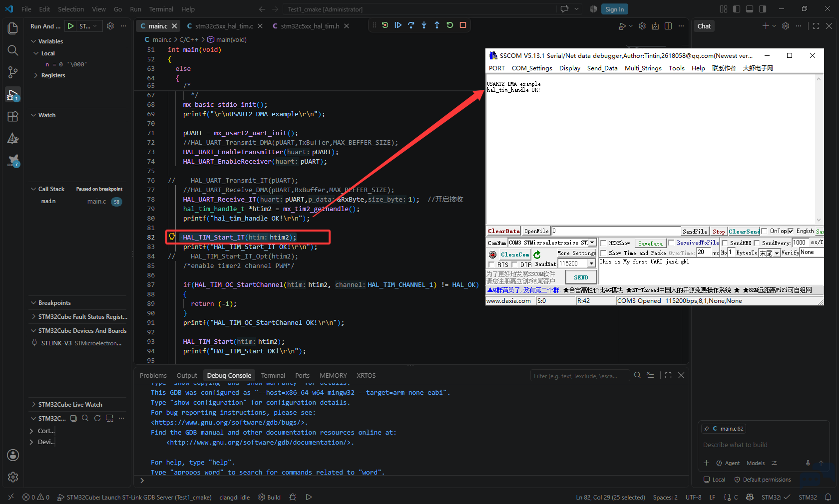Click the Debug Console filter input
This screenshot has height=504, width=839.
point(580,376)
